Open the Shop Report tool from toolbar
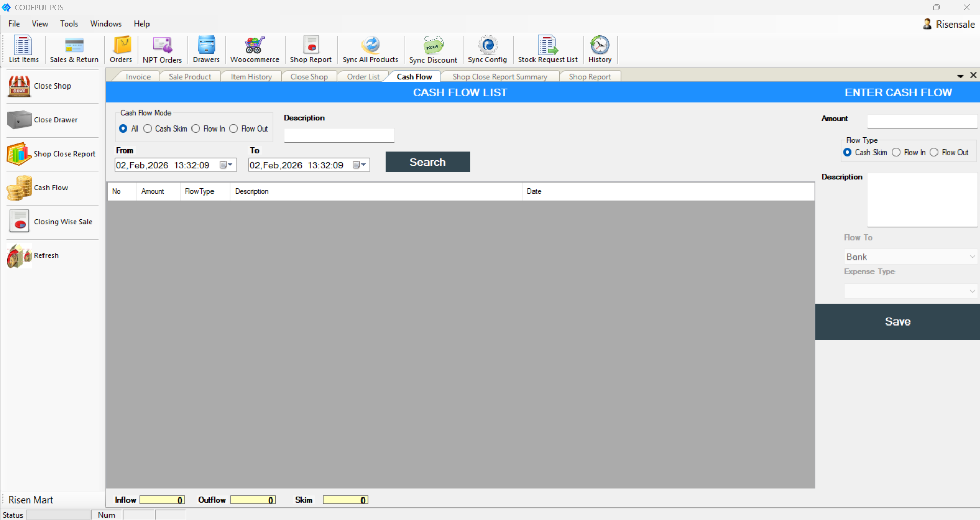 pyautogui.click(x=311, y=49)
